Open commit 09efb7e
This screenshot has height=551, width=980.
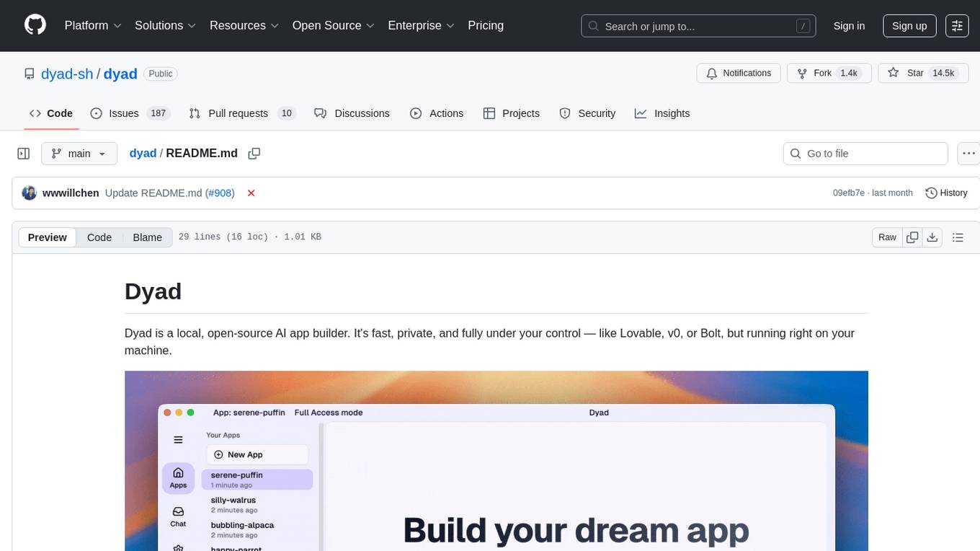coord(849,193)
